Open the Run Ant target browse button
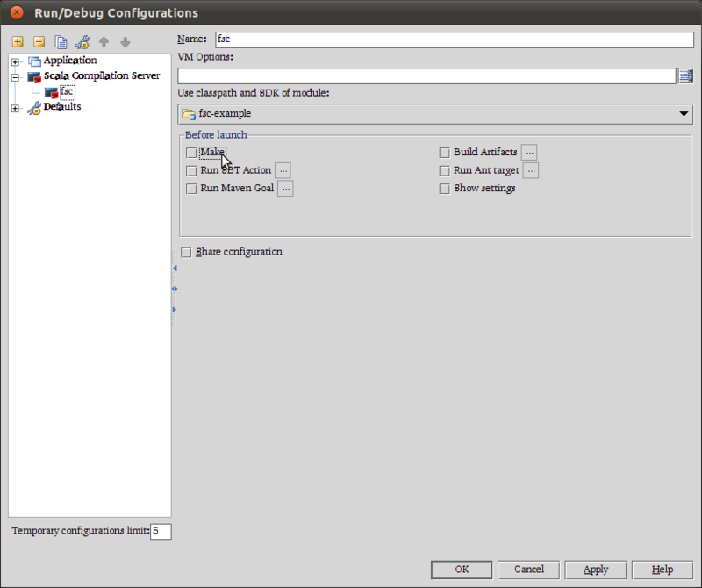 tap(531, 170)
